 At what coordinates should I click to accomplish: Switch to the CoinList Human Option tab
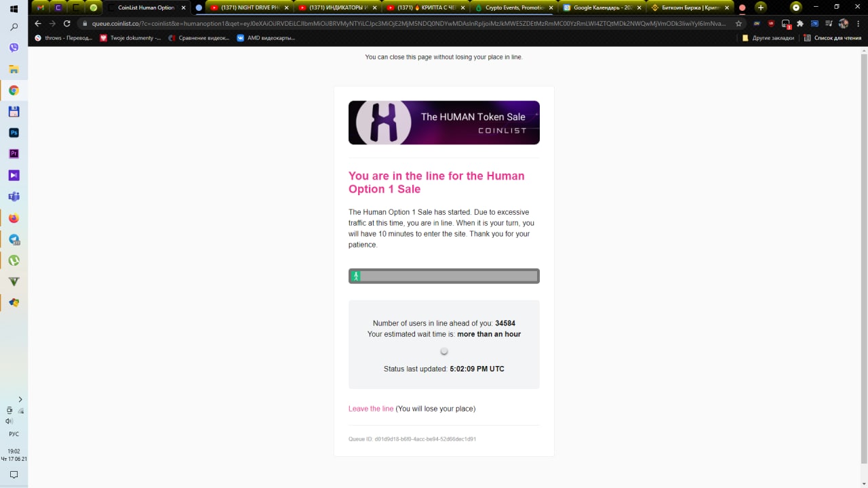145,7
